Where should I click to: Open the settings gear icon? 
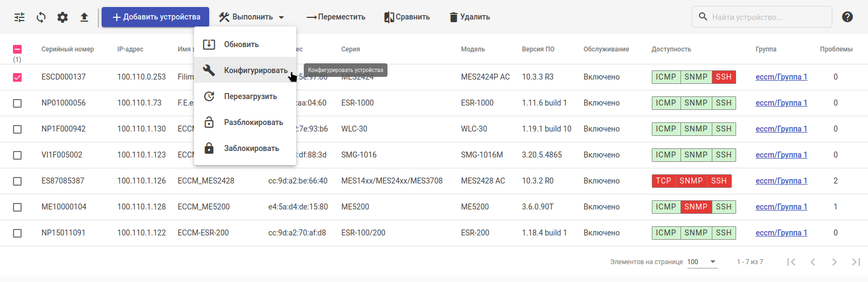point(63,17)
